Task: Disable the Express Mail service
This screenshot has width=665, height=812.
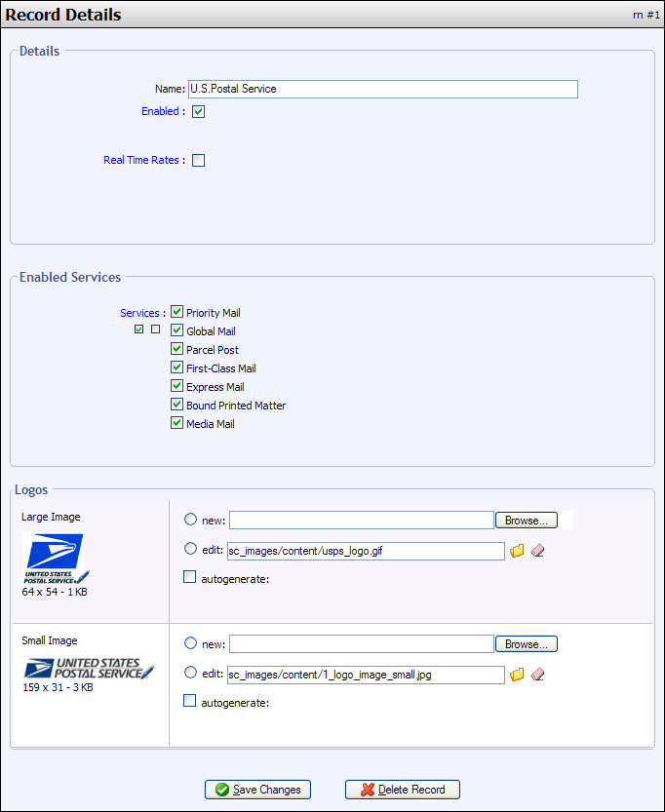Action: click(177, 387)
